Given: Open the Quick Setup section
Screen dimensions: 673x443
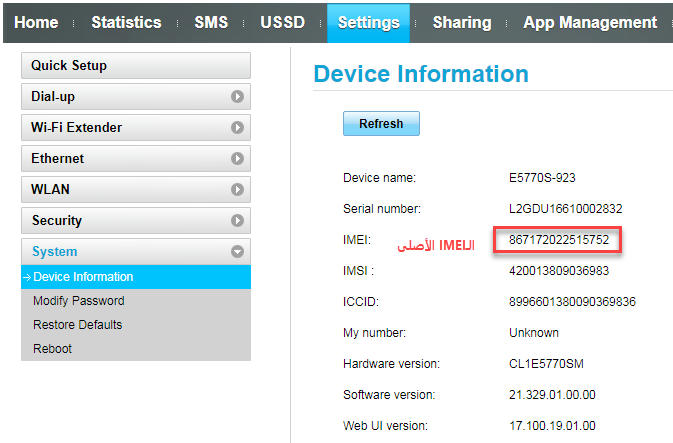Looking at the screenshot, I should click(136, 66).
